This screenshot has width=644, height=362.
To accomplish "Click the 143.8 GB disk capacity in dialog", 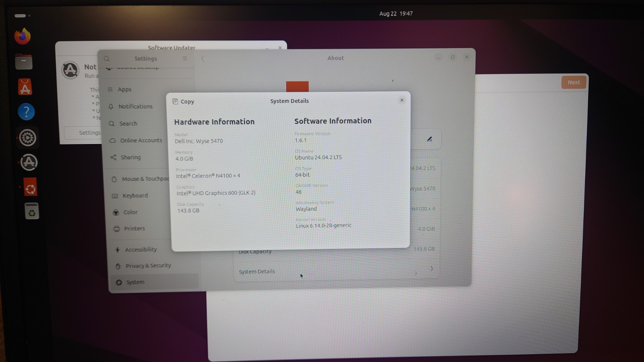I will tap(188, 210).
